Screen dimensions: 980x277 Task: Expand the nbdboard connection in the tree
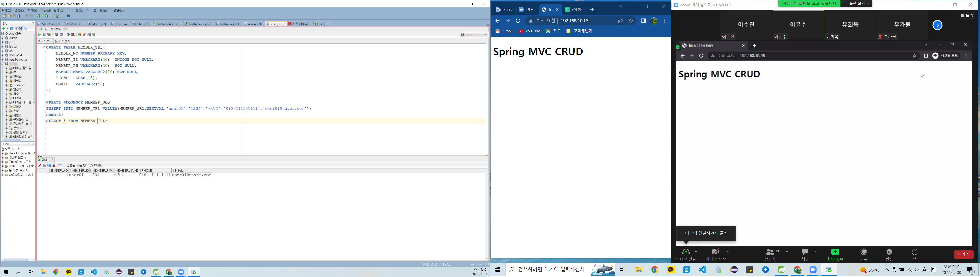point(3,55)
